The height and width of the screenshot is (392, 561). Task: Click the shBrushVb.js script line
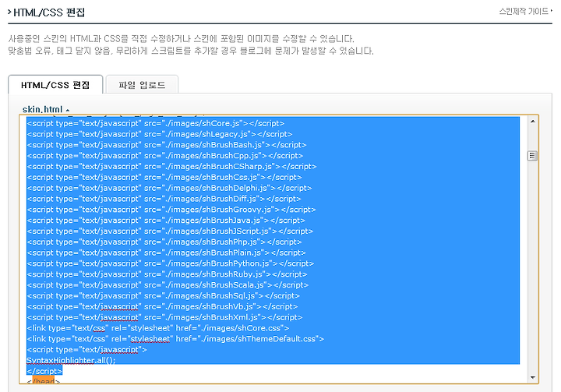(x=162, y=306)
